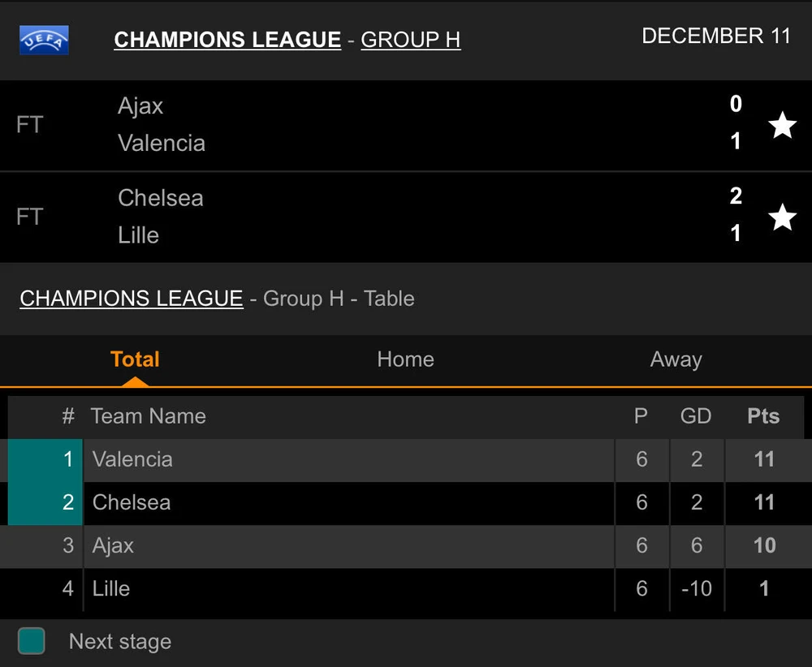Sort table by GD column header
Screen dimensions: 812x667
point(696,416)
